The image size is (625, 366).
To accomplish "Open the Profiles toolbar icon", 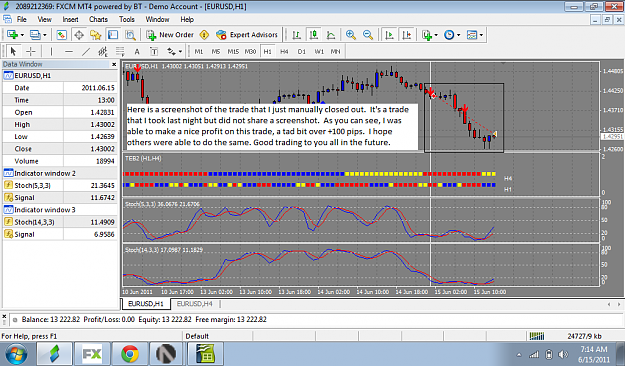I will 35,35.
